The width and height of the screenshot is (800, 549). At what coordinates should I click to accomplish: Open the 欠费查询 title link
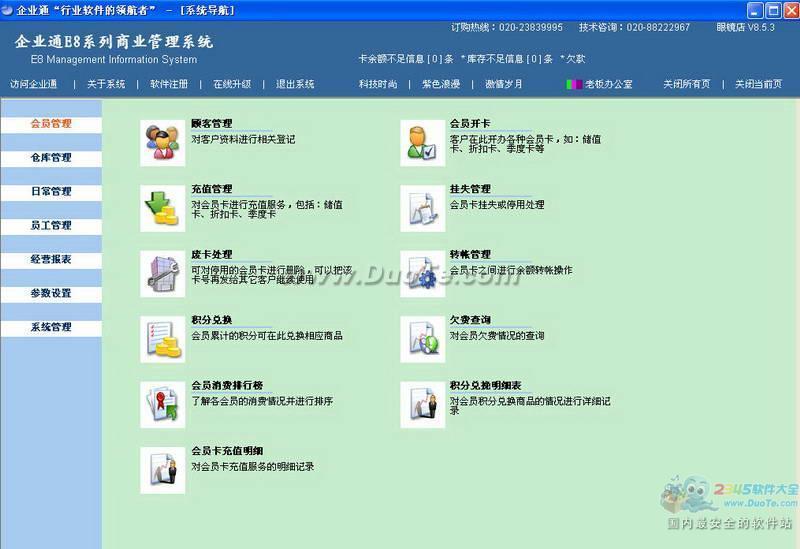click(470, 320)
